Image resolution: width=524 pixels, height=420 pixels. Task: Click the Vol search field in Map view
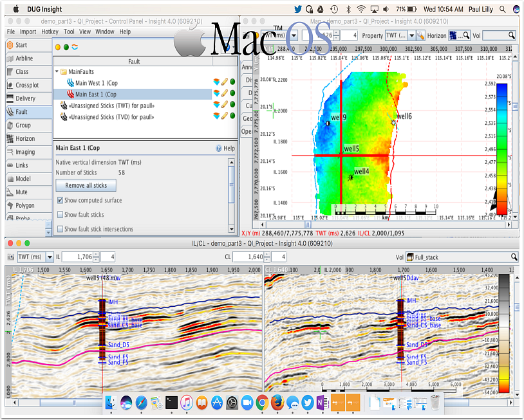point(500,35)
